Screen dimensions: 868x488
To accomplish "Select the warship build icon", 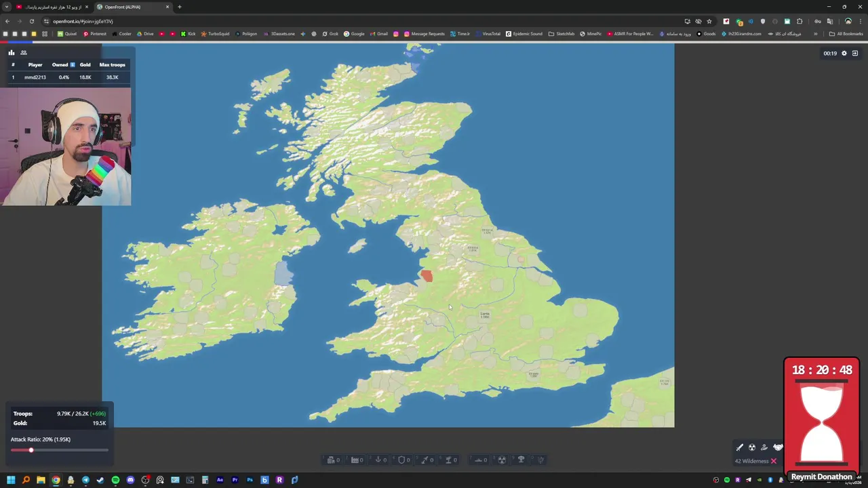I will (x=478, y=460).
